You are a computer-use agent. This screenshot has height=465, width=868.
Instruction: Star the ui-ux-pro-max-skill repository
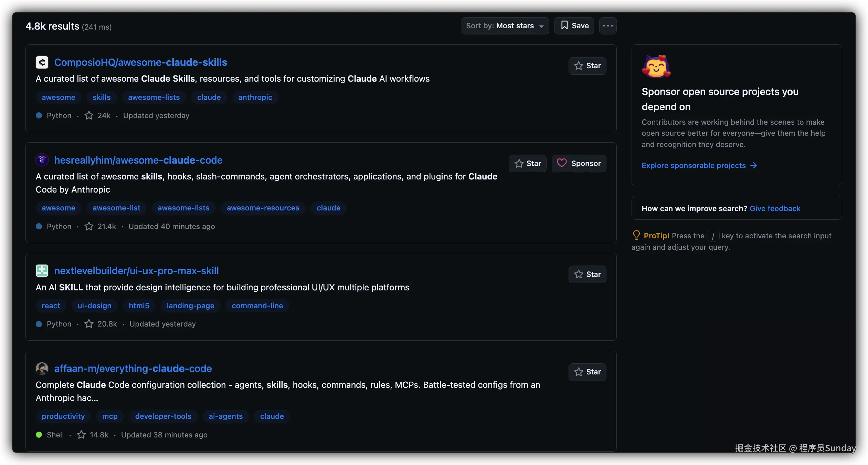pyautogui.click(x=587, y=274)
